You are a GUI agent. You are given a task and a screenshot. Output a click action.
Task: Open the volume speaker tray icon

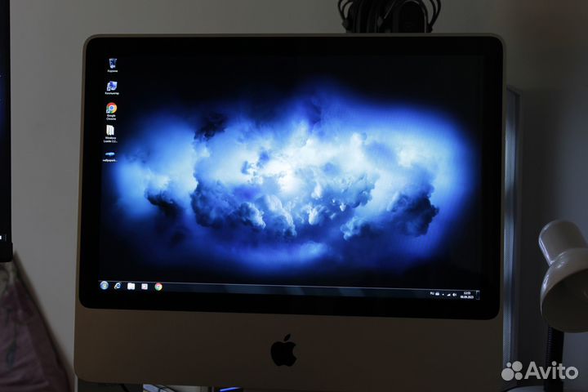pos(455,295)
